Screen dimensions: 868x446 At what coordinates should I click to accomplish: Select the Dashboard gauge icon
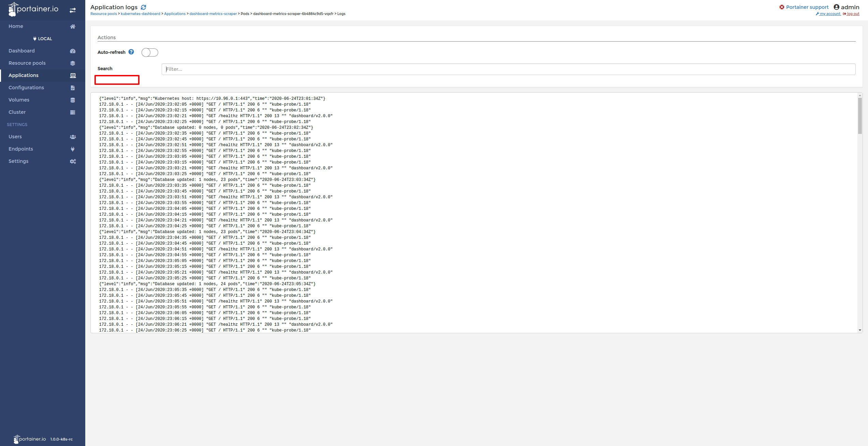tap(73, 50)
